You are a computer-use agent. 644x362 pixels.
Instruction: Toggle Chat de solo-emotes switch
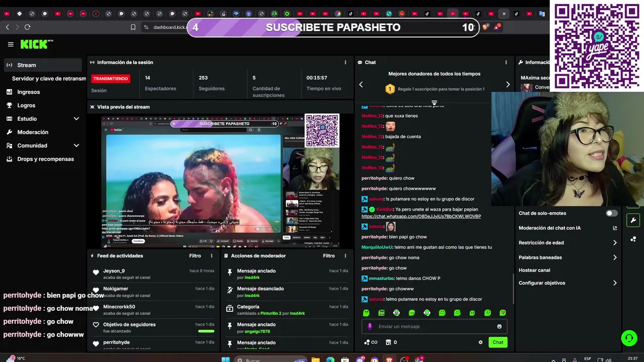tap(611, 213)
